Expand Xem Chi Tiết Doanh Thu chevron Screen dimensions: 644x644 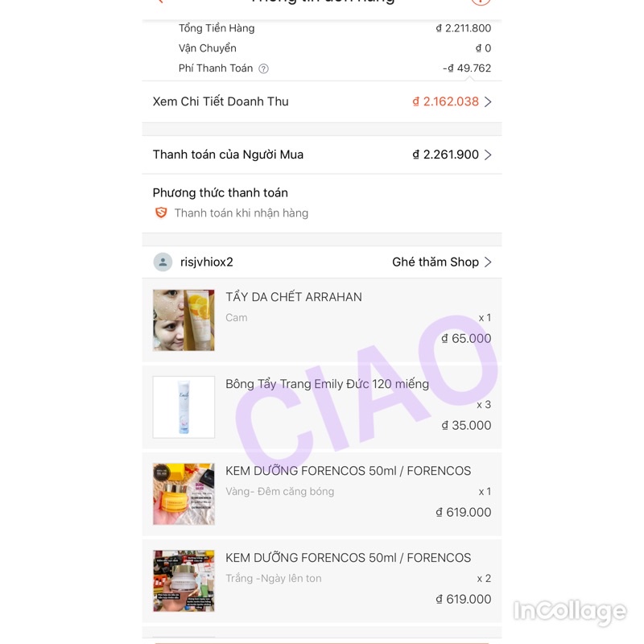(488, 102)
